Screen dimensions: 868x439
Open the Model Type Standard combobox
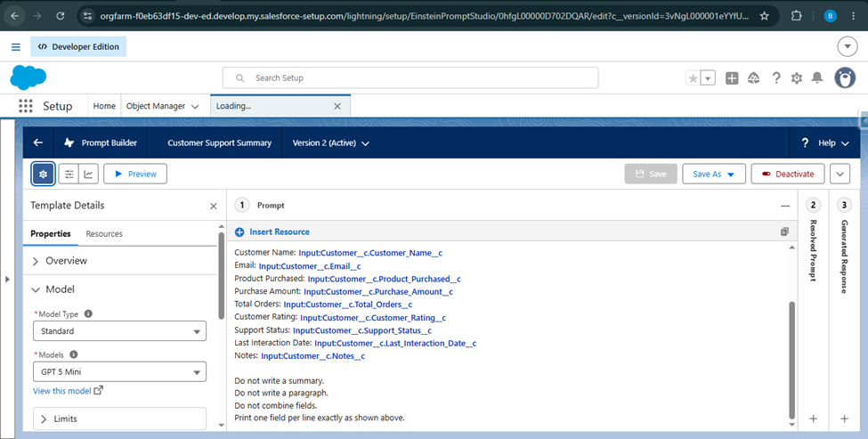[x=119, y=331]
